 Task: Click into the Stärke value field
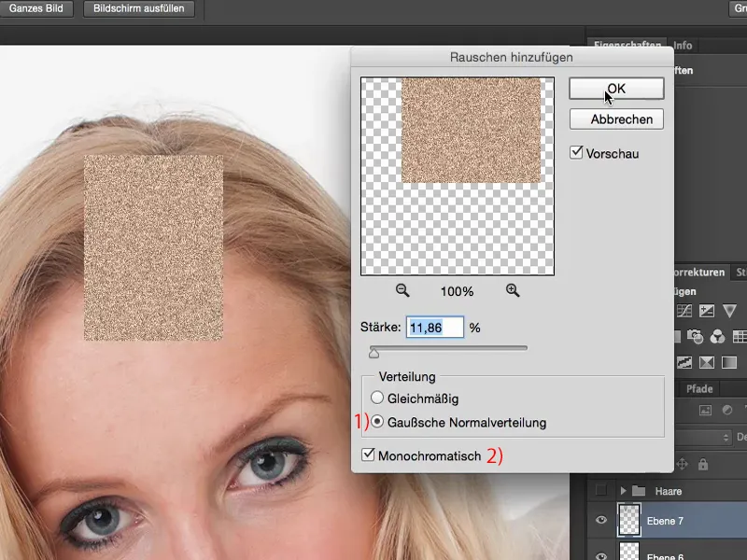point(434,328)
